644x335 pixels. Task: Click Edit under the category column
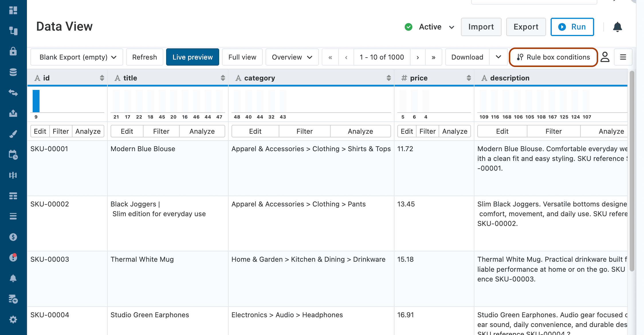point(255,131)
